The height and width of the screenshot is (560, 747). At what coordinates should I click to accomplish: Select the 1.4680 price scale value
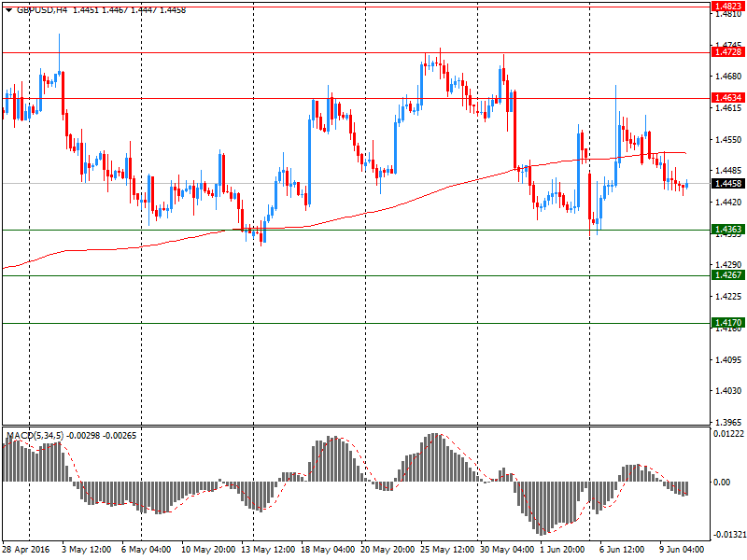click(729, 77)
